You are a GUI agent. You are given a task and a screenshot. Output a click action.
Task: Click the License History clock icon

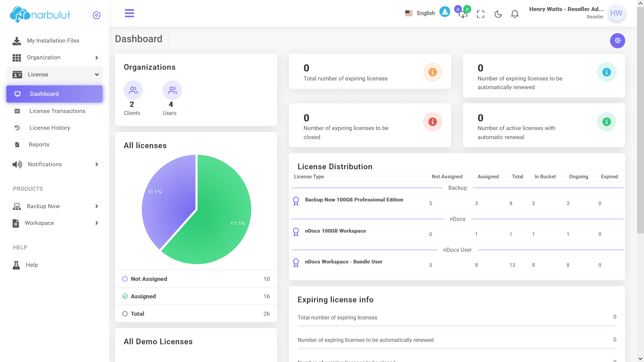coord(17,128)
